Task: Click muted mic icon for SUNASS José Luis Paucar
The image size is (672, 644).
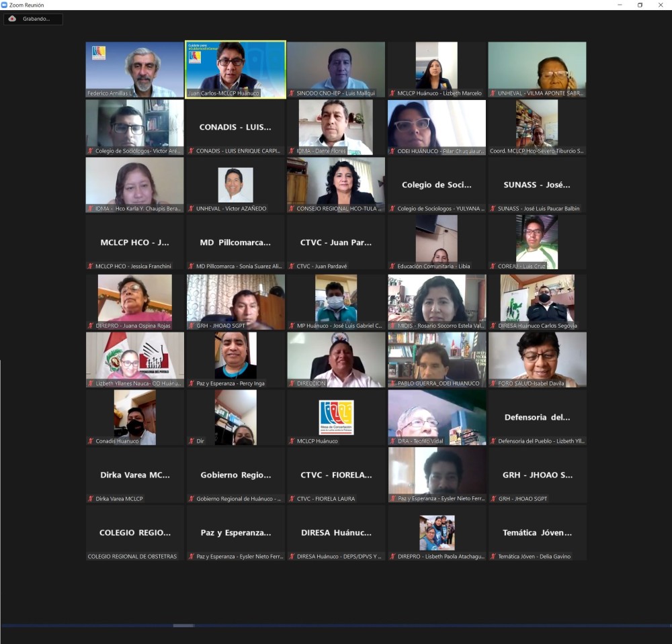Action: coord(493,209)
